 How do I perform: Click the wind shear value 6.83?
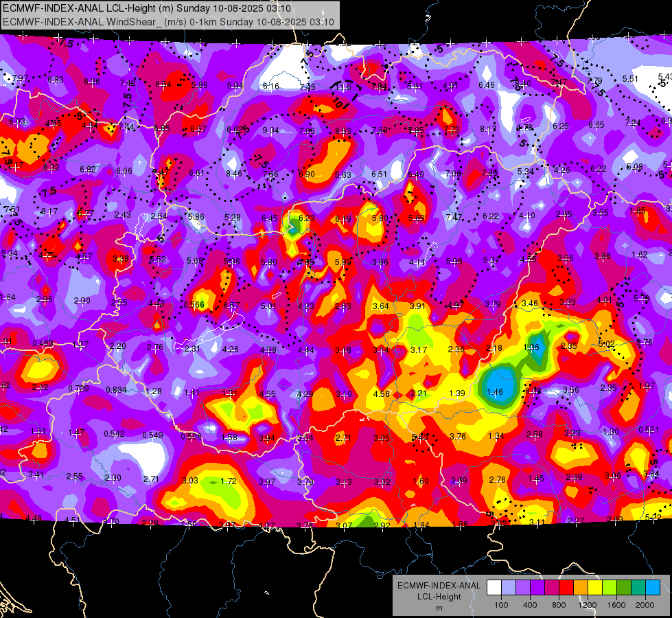[x=56, y=80]
